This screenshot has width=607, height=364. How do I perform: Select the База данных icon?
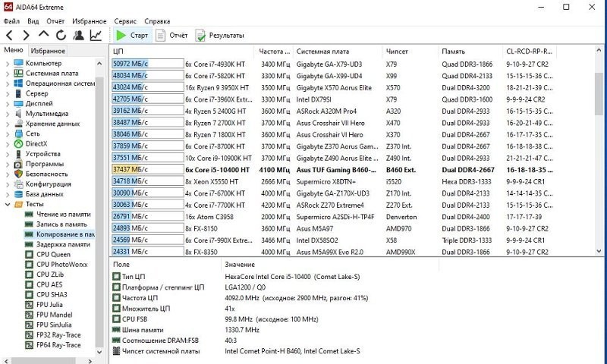(18, 194)
